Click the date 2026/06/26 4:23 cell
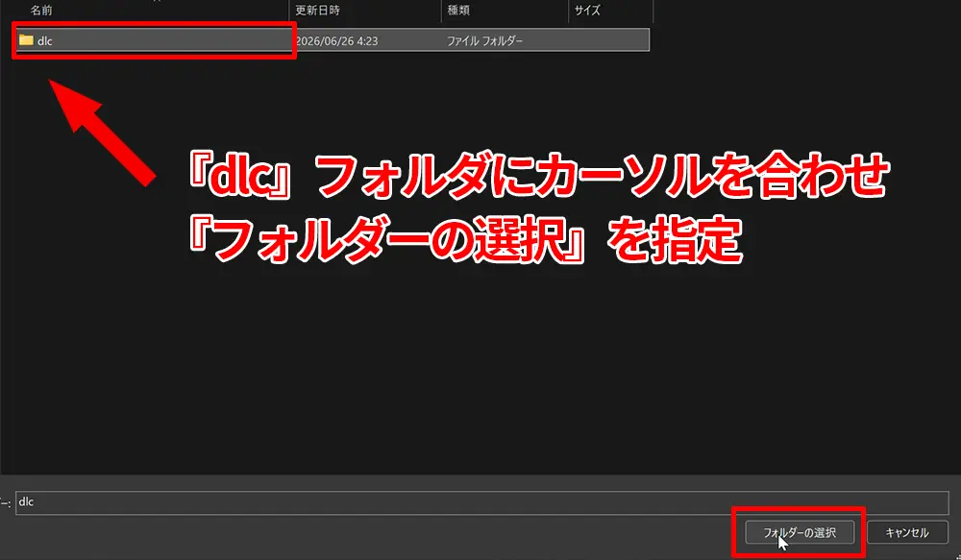Viewport: 961px width, 560px height. 336,41
